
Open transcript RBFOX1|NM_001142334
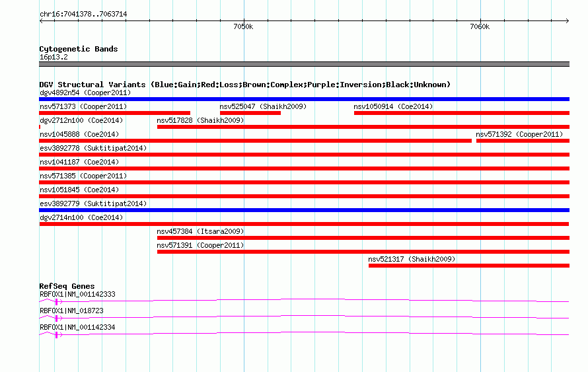(77, 327)
